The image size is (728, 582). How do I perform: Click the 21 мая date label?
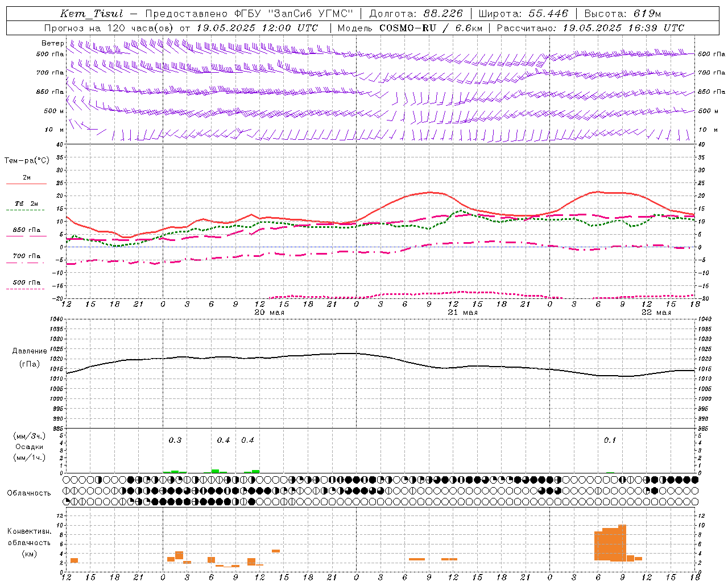[x=462, y=313]
